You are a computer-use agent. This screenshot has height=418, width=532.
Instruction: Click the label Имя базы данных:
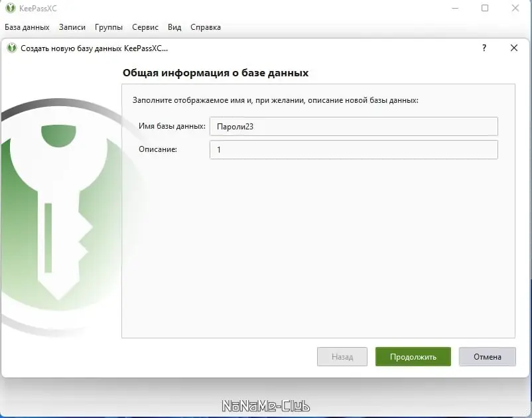coord(172,126)
